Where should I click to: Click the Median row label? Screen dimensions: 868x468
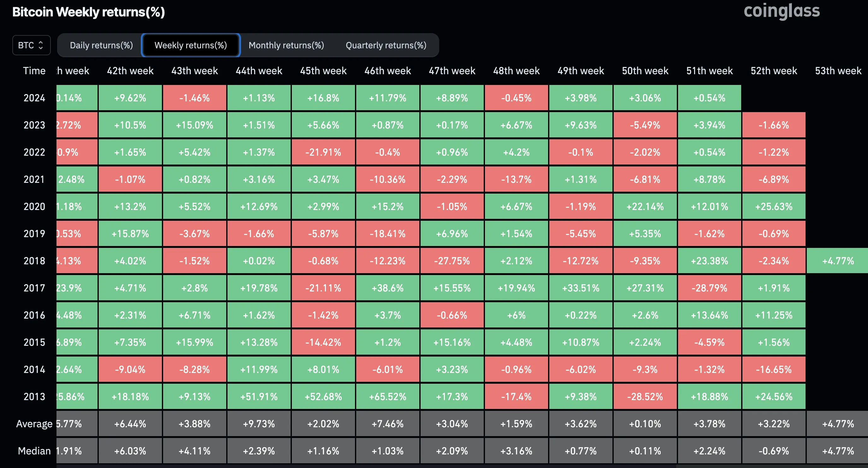click(34, 451)
